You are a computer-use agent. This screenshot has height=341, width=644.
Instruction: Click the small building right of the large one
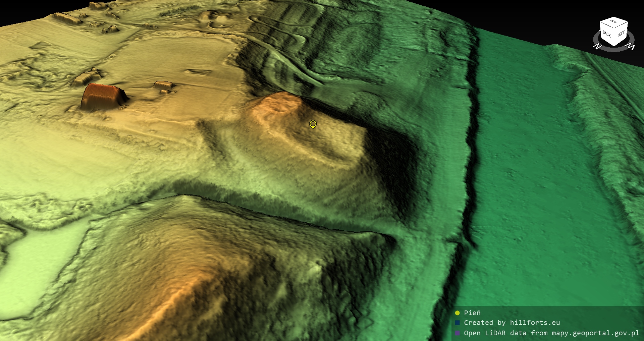tap(164, 85)
